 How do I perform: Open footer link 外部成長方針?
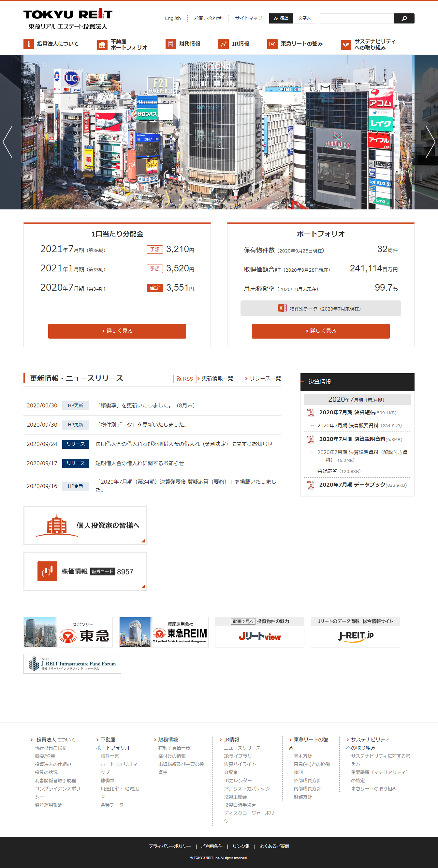[307, 780]
